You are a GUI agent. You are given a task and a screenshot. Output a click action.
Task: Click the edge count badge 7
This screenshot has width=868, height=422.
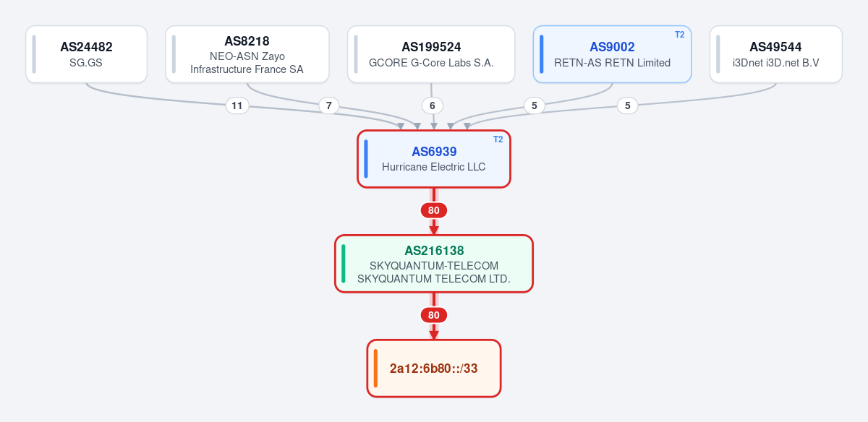[329, 105]
